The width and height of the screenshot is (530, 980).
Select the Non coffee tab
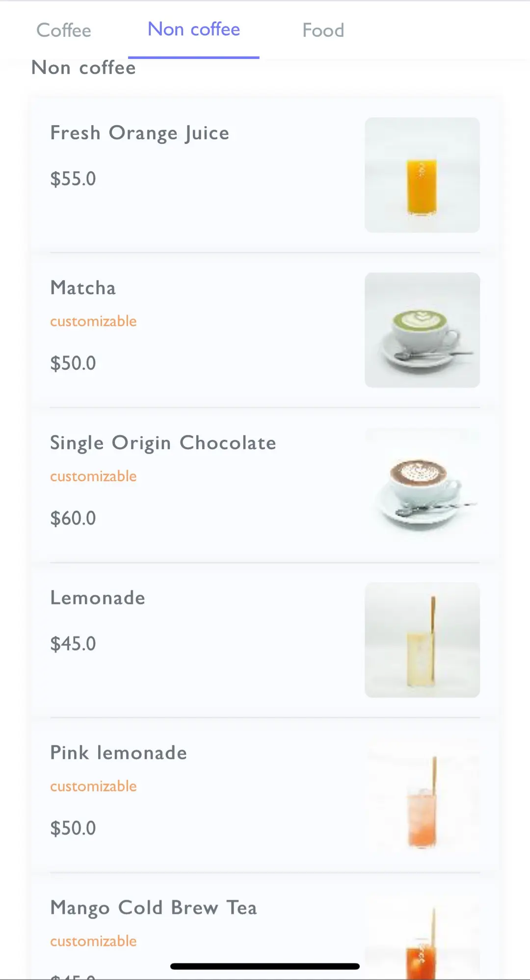pyautogui.click(x=194, y=29)
